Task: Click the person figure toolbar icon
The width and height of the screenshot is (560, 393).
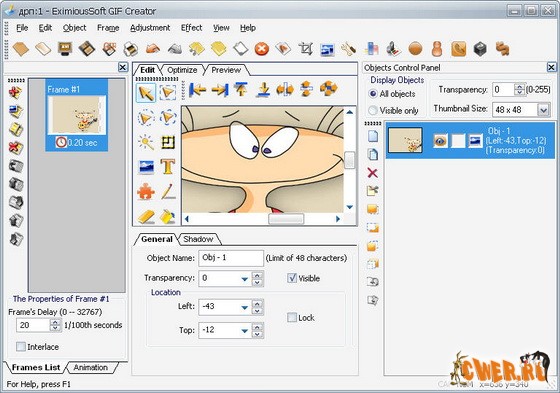Action: (x=437, y=49)
